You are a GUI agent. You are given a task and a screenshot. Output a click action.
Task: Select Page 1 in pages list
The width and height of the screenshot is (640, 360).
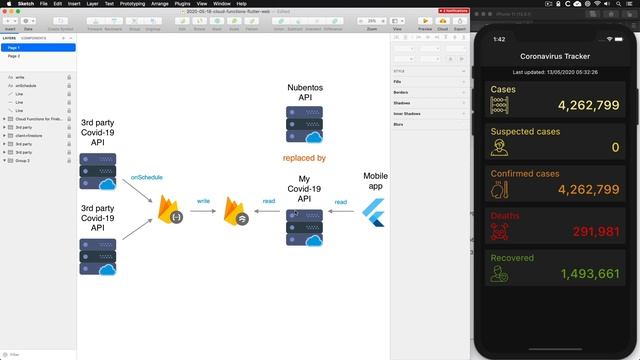pos(38,48)
